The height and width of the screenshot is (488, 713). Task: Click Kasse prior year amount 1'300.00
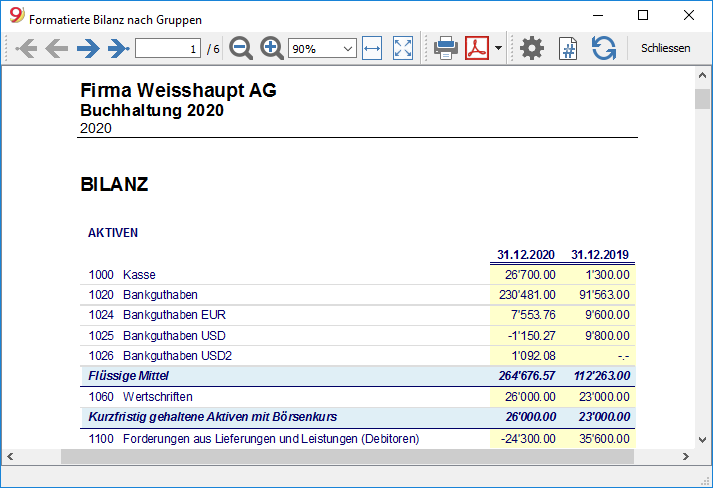[608, 275]
